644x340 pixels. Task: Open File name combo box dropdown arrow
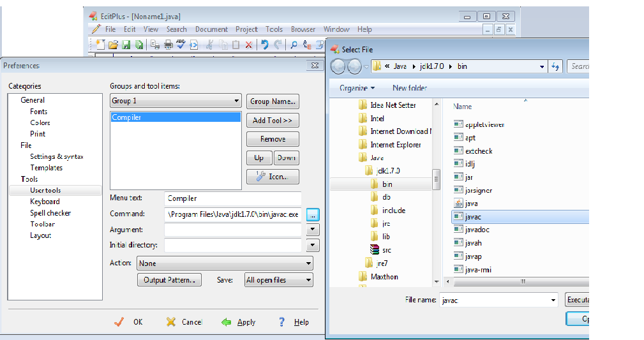(x=553, y=300)
